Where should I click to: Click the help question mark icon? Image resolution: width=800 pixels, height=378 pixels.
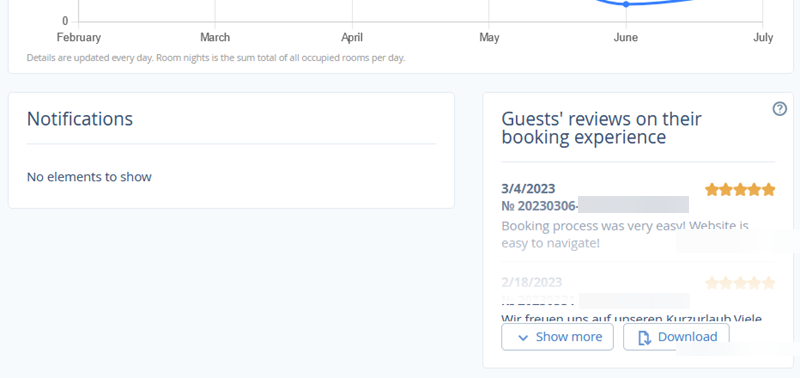click(x=780, y=109)
